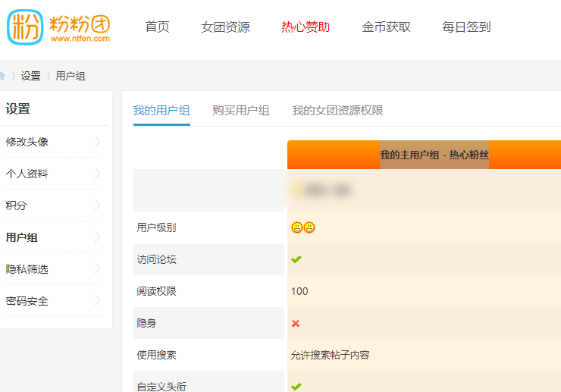This screenshot has width=561, height=392.
Task: Click the 用户级别 row label
Action: [x=156, y=227]
